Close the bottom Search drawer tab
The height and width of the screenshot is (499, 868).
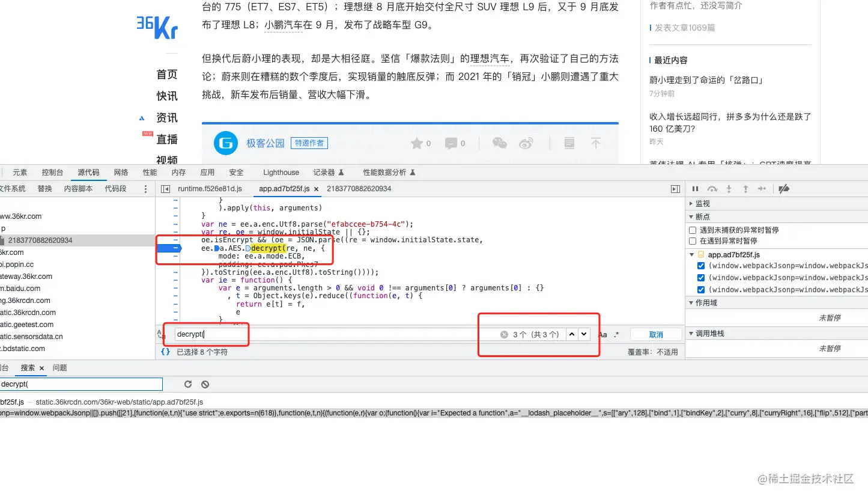pyautogui.click(x=41, y=368)
